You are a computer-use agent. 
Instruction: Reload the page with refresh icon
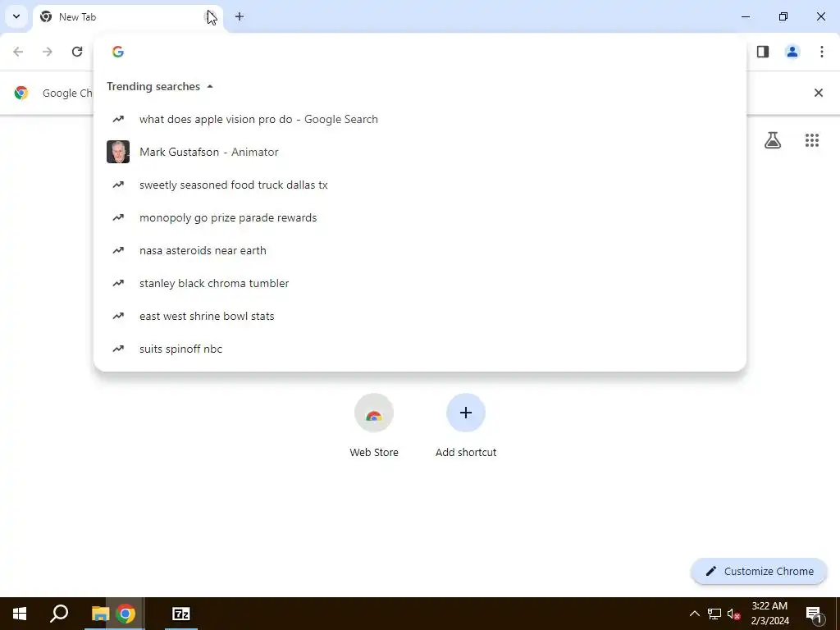(x=77, y=52)
